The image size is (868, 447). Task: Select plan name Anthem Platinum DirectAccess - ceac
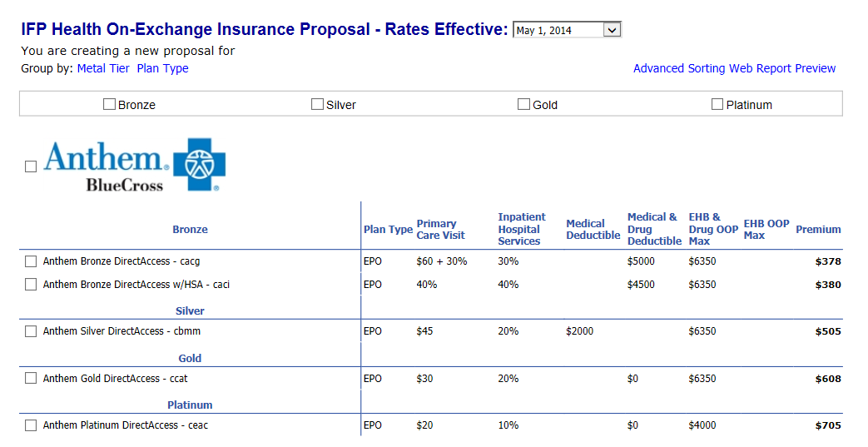pyautogui.click(x=126, y=425)
